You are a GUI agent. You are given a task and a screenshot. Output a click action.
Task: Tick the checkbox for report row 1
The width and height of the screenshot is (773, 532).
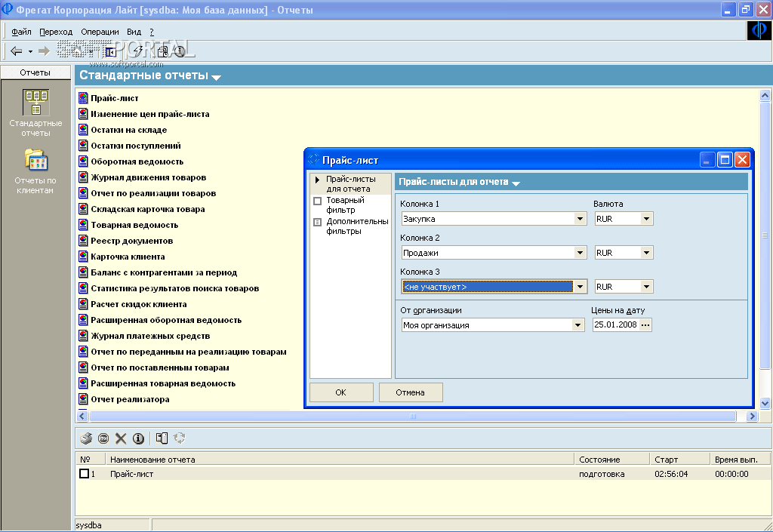click(x=84, y=474)
